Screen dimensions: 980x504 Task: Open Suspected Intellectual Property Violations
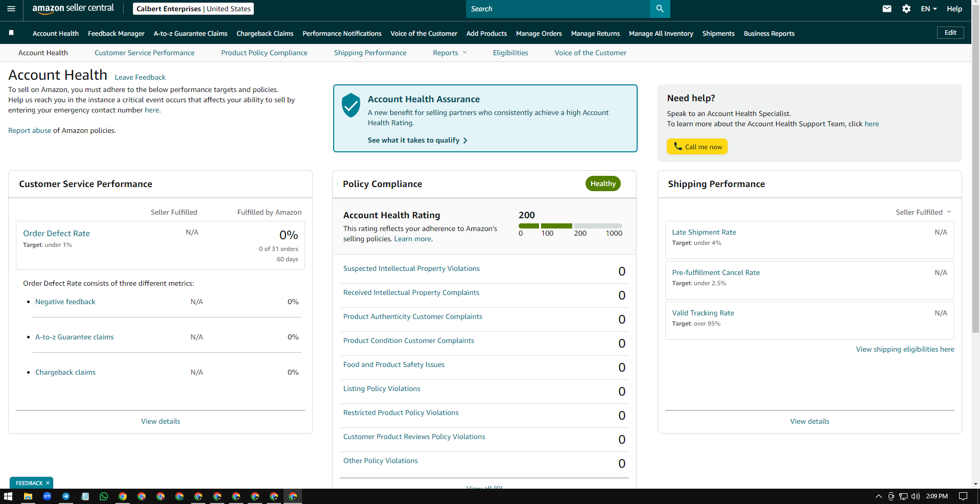(x=411, y=268)
